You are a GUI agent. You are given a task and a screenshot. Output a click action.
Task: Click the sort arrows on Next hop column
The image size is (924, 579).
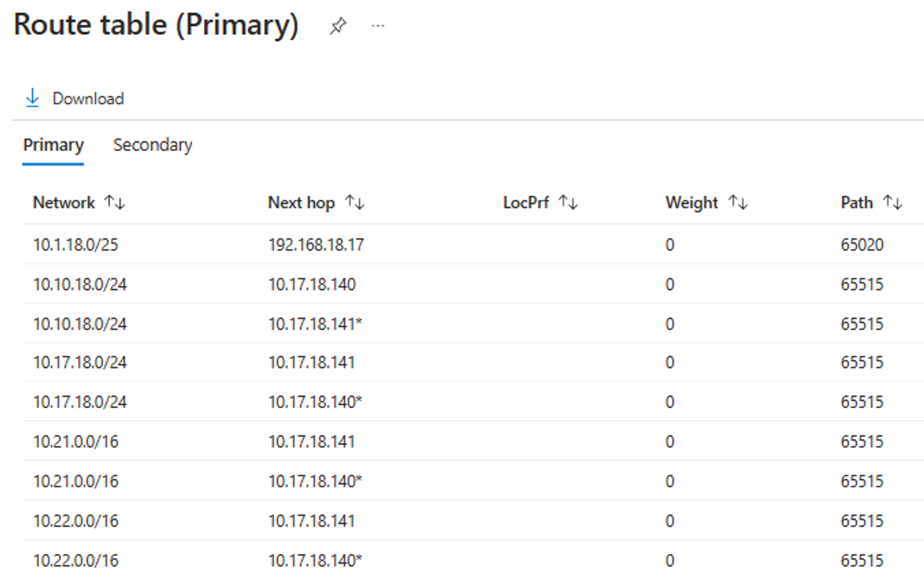[356, 202]
